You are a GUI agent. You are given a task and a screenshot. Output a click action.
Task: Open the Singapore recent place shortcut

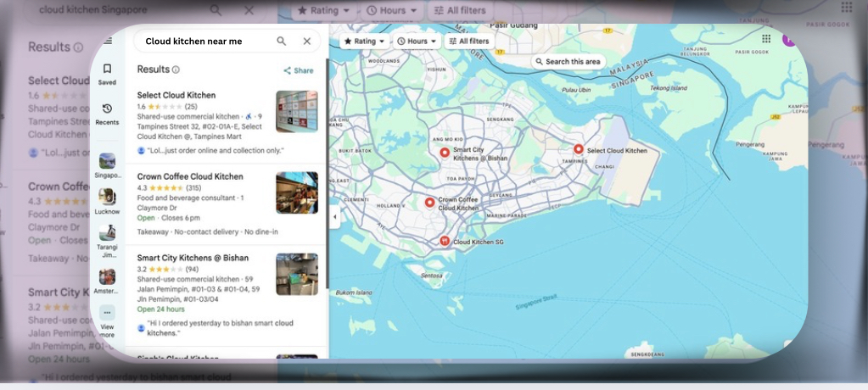(x=107, y=165)
